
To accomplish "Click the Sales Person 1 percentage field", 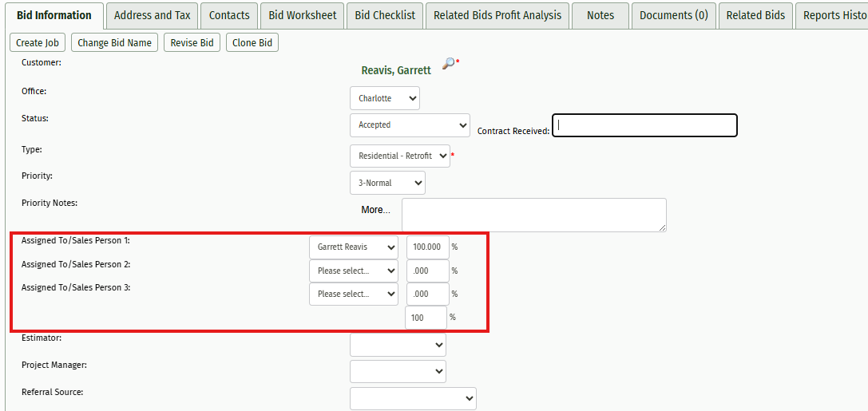I will (427, 247).
